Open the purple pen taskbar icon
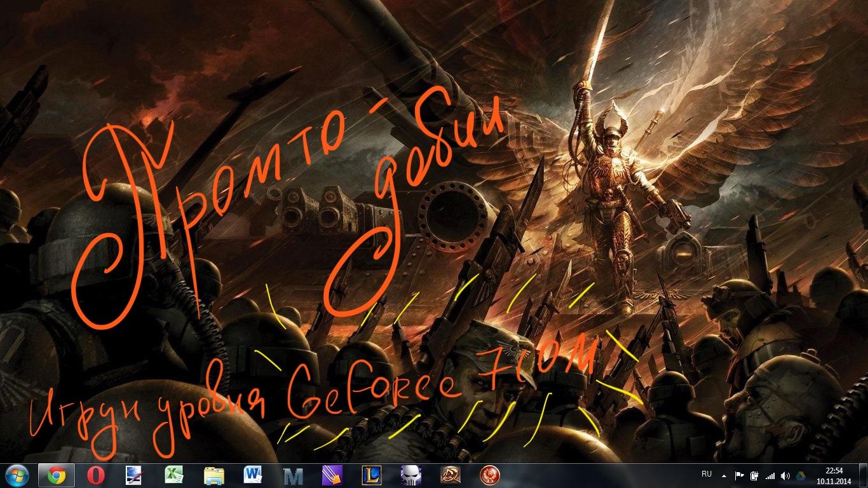 [332, 475]
